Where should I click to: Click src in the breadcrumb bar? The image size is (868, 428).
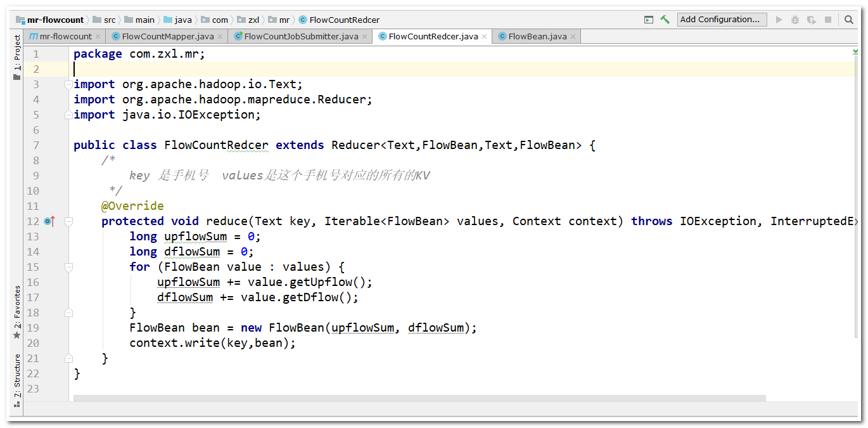click(105, 20)
